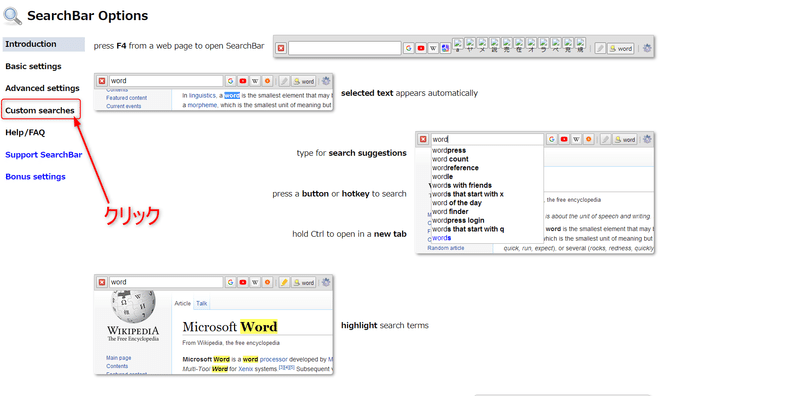Select the 'wordpress login' suggestion
800x396 pixels.
click(x=458, y=220)
